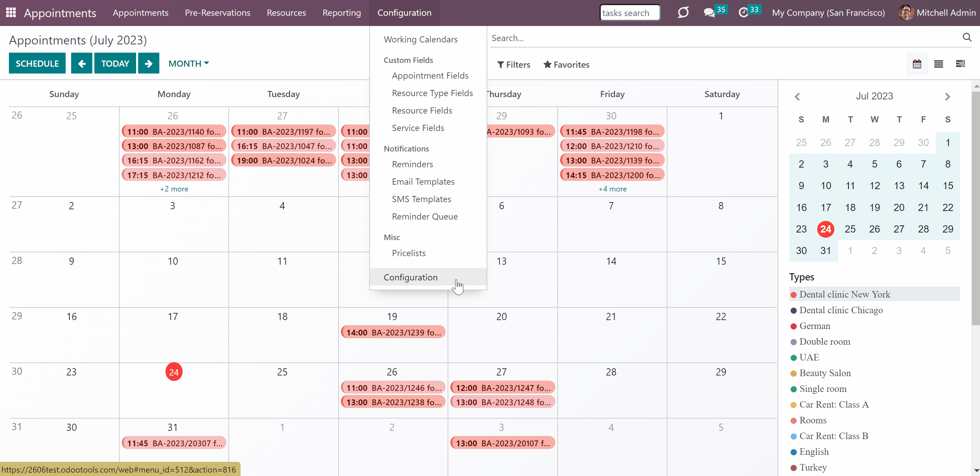Open Mitchell Admin user menu
Image resolution: width=980 pixels, height=476 pixels.
pos(937,13)
